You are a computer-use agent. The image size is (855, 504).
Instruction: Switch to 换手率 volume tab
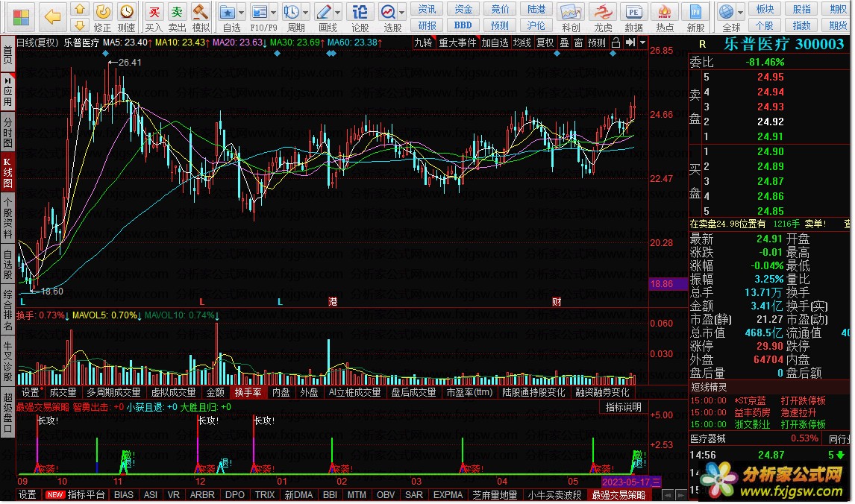tap(248, 392)
